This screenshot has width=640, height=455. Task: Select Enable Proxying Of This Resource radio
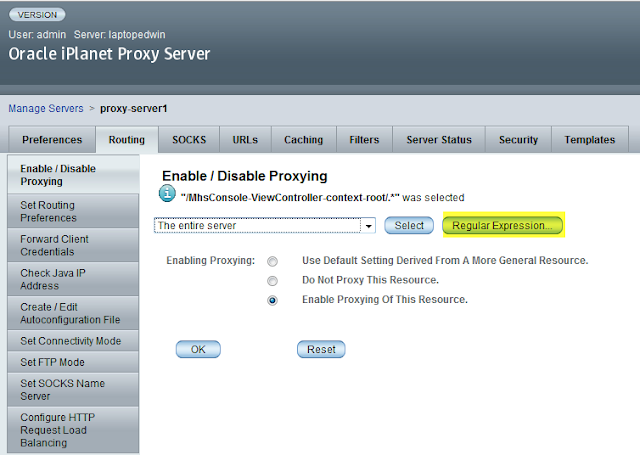click(272, 301)
